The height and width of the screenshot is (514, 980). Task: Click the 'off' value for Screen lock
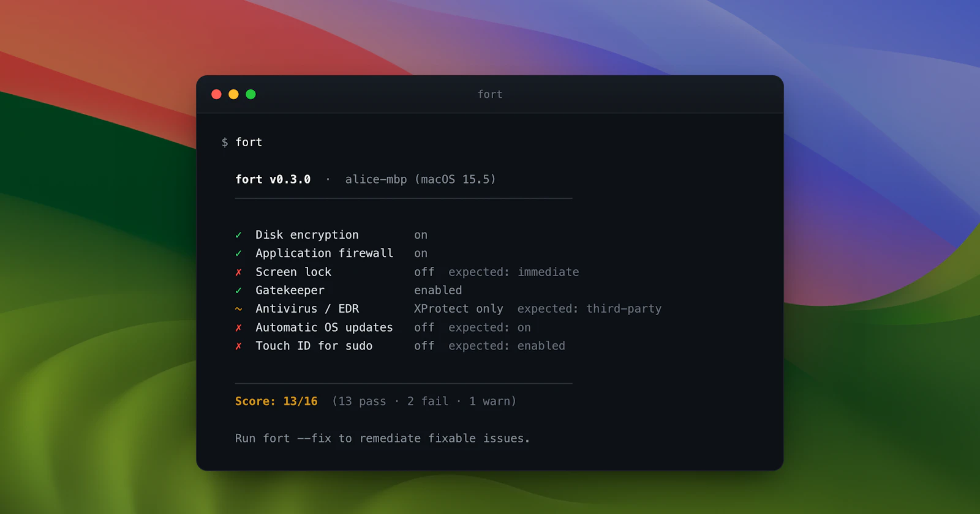[424, 272]
